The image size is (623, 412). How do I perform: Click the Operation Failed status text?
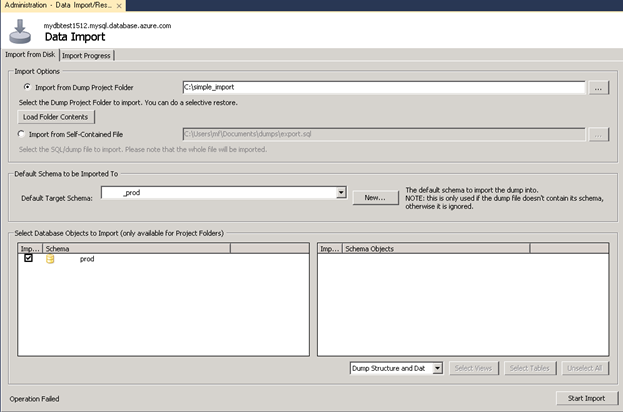pyautogui.click(x=35, y=399)
